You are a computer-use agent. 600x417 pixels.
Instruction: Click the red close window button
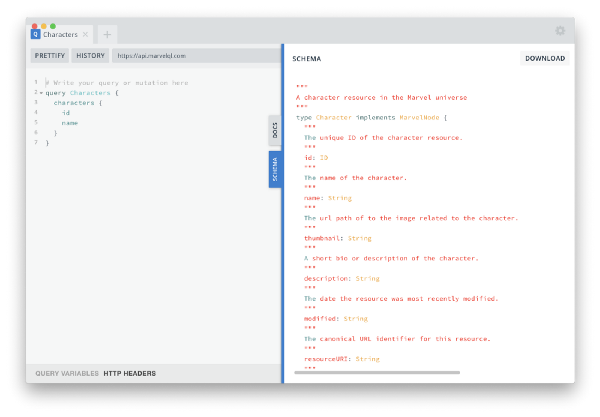click(x=34, y=26)
